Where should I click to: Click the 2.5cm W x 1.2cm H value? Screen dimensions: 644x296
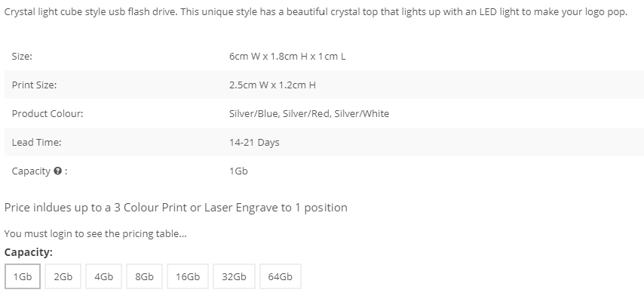(x=272, y=85)
